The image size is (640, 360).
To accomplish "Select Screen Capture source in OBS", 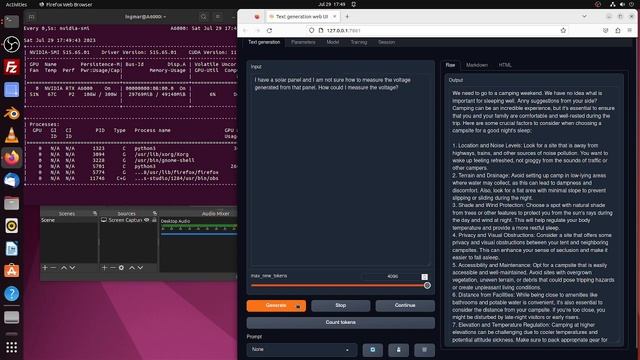I will (125, 220).
